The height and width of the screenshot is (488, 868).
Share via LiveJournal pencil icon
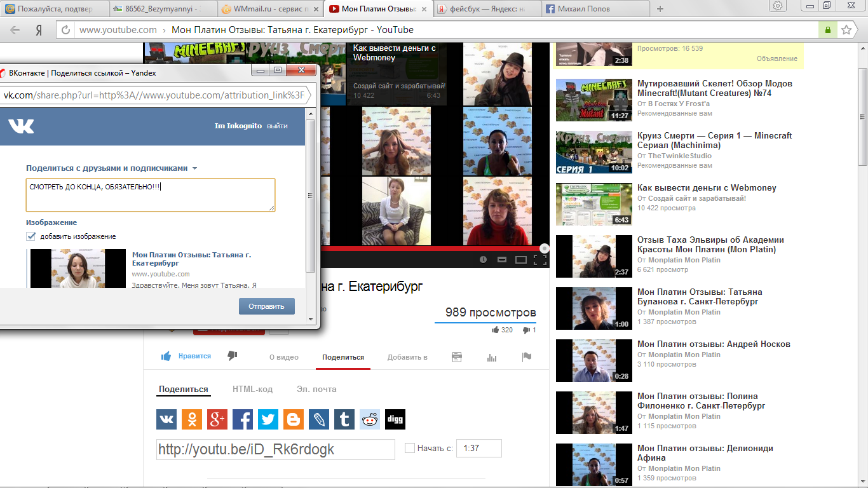tap(319, 419)
